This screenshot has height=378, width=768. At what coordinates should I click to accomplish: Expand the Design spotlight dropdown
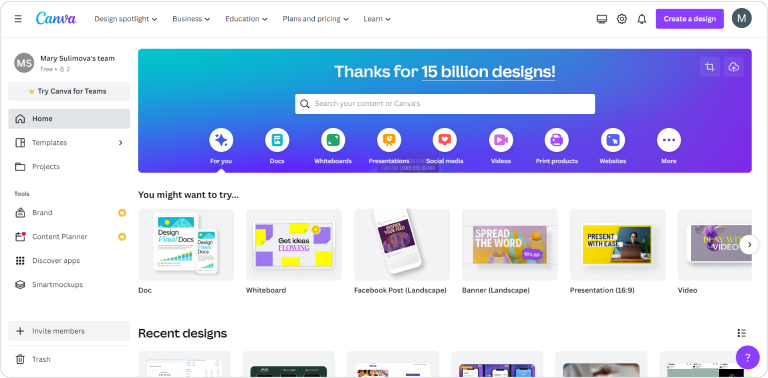pyautogui.click(x=126, y=19)
